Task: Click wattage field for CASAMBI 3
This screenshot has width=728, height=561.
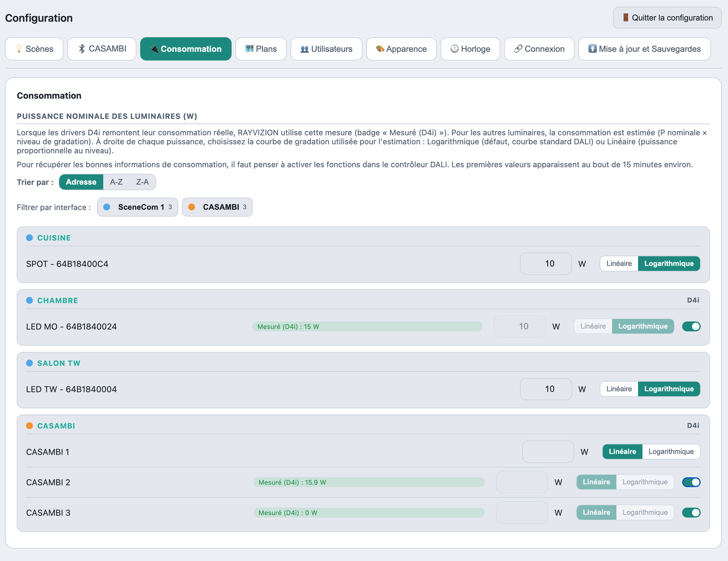Action: pyautogui.click(x=522, y=513)
